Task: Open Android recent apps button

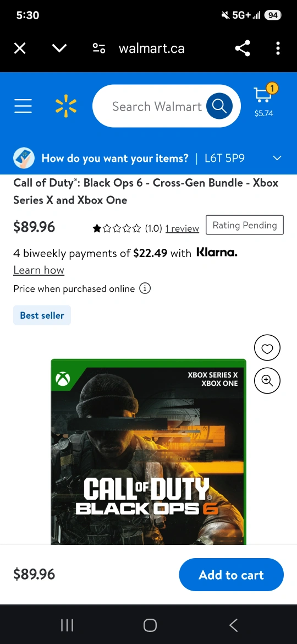Action: click(67, 625)
